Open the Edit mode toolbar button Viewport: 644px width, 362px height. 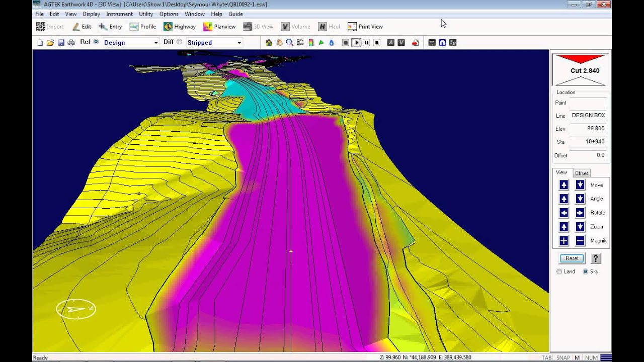click(82, 27)
